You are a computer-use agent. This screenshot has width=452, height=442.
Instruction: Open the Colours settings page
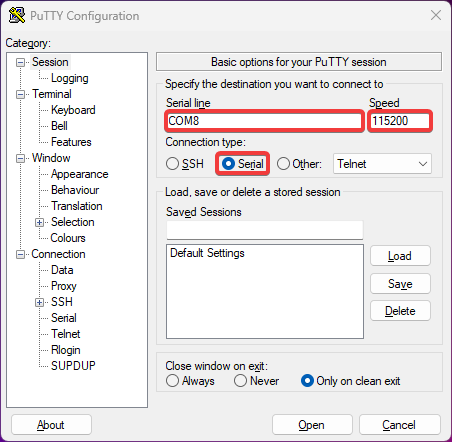tap(68, 238)
